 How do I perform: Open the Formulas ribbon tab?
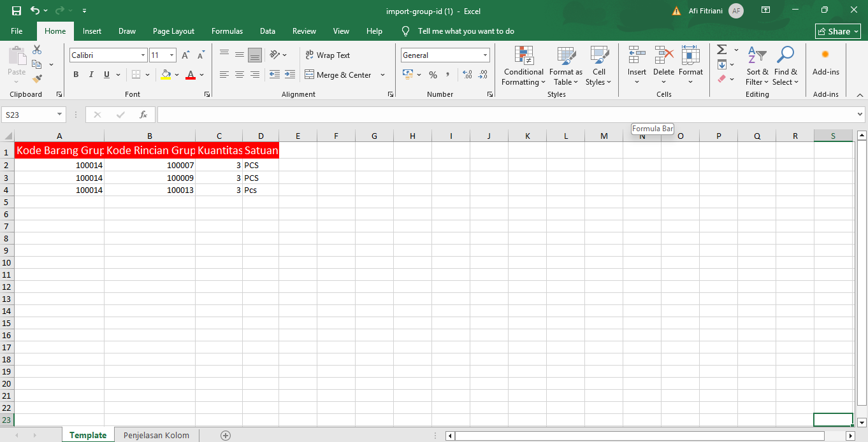(x=227, y=31)
